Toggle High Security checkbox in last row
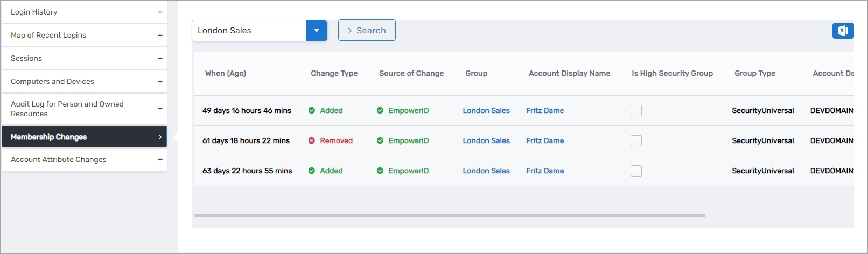 click(636, 171)
